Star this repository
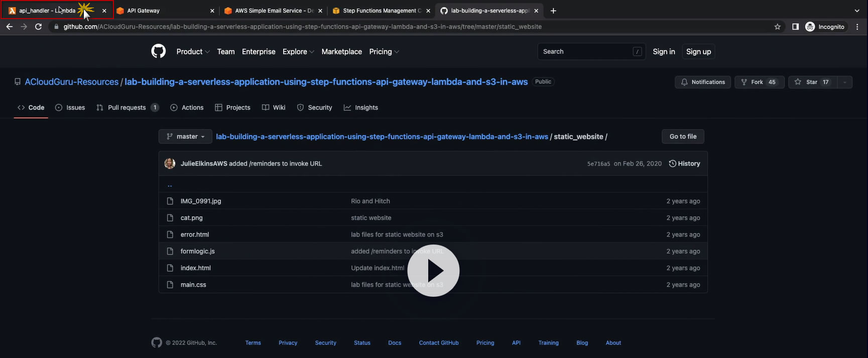Viewport: 868px width, 358px height. click(812, 82)
